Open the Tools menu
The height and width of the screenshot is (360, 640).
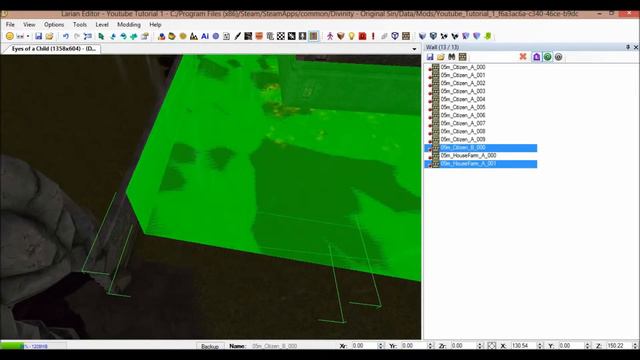[80, 24]
